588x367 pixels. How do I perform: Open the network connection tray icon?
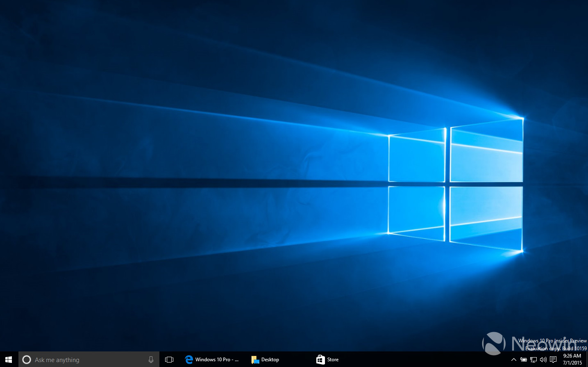click(x=534, y=360)
